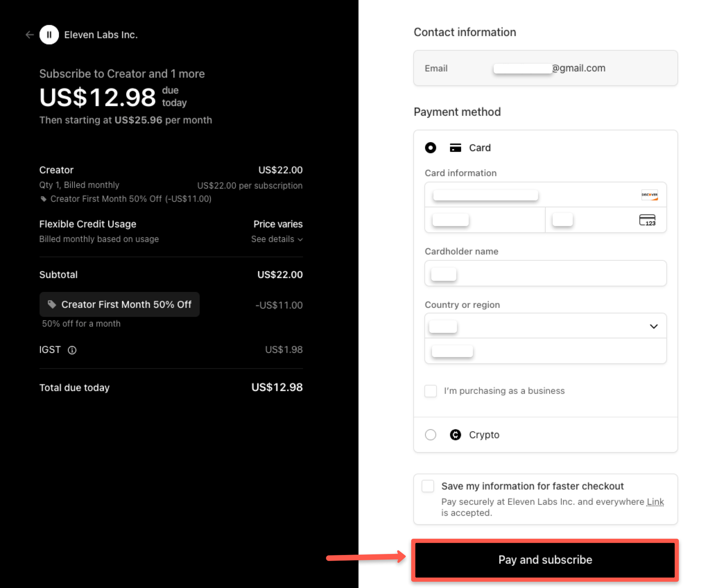The width and height of the screenshot is (726, 588).
Task: Enable the I'm purchasing as a business checkbox
Action: 431,391
